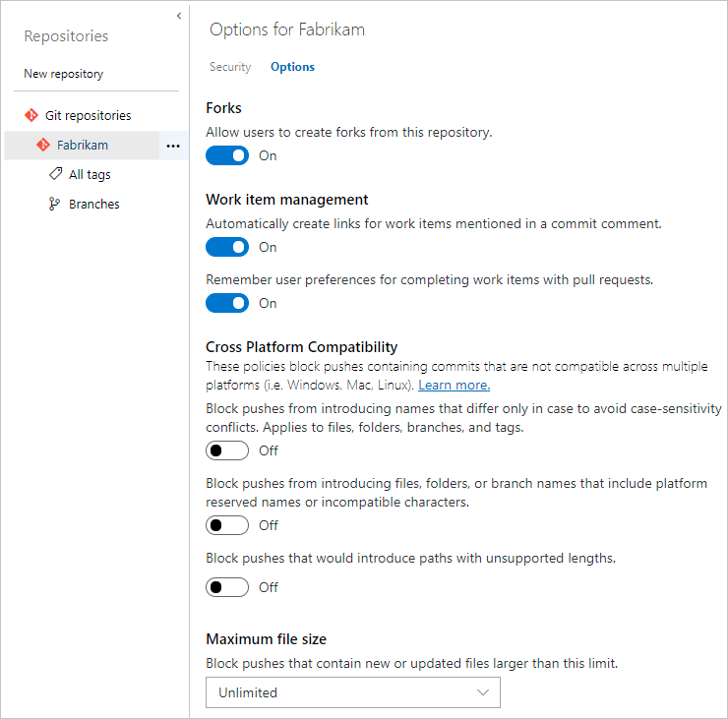Enable reserved names blocking toggle

coord(227,525)
